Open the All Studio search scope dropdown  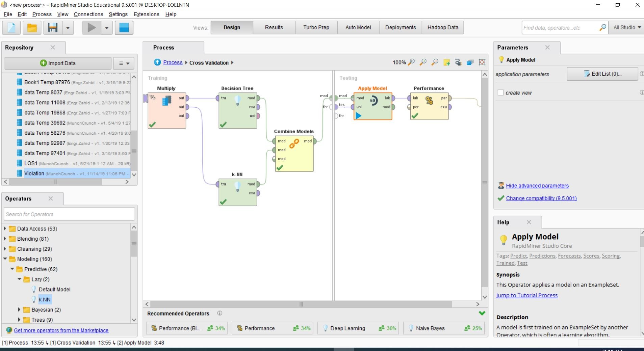click(x=627, y=27)
